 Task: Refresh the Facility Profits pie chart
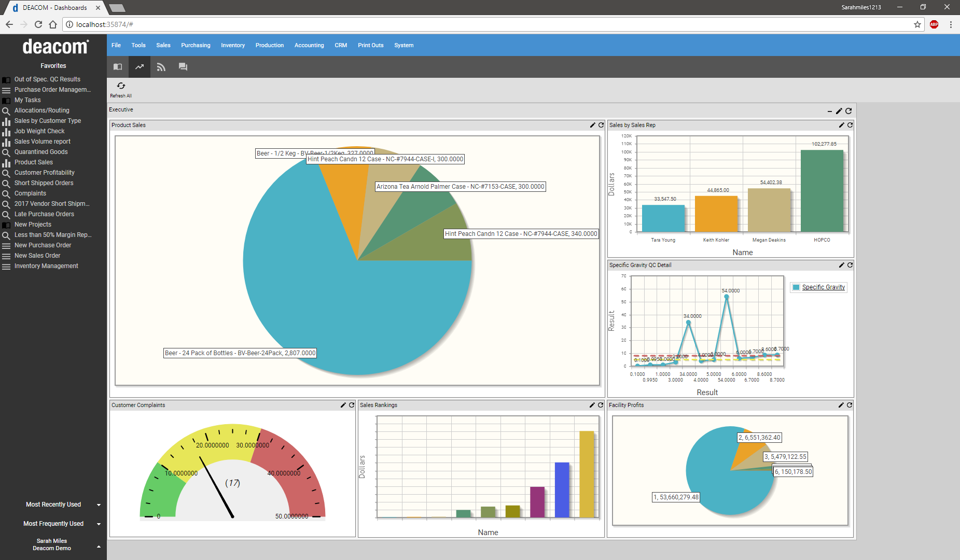(850, 405)
